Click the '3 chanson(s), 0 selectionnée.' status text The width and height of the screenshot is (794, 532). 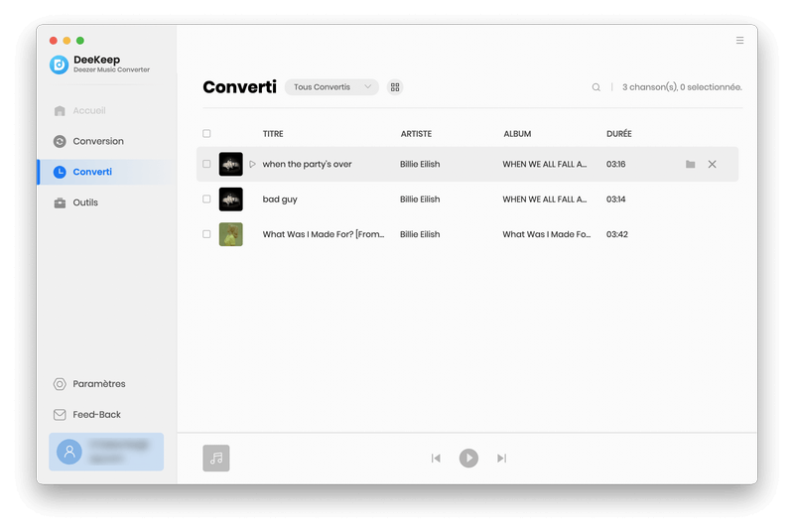pyautogui.click(x=682, y=87)
